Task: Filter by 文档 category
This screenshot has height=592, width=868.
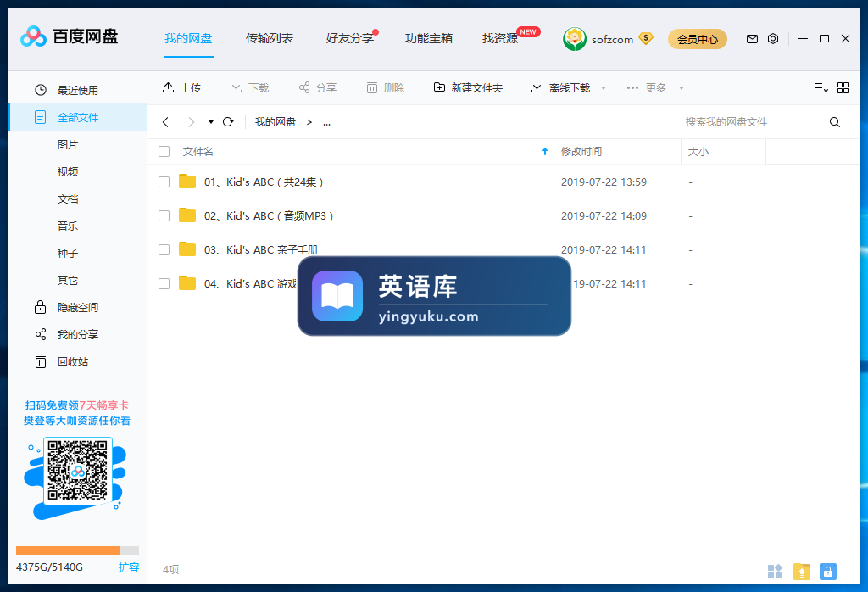Action: [x=68, y=198]
